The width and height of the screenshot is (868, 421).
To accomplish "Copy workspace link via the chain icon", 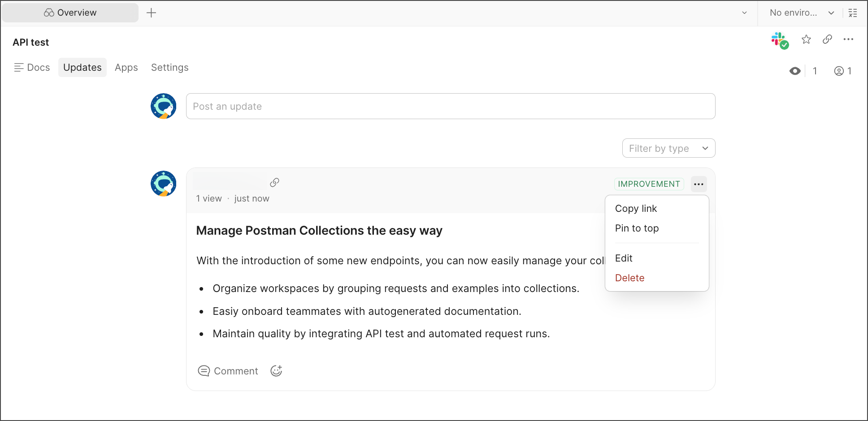I will click(827, 39).
